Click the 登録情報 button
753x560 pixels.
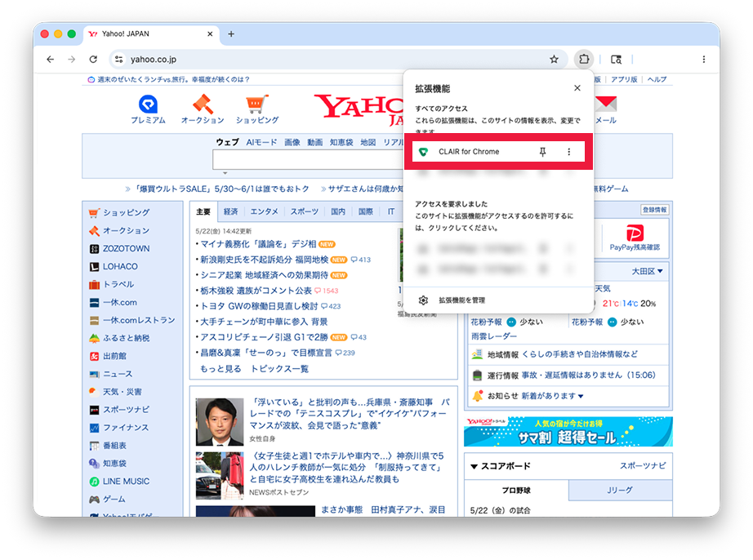click(654, 210)
